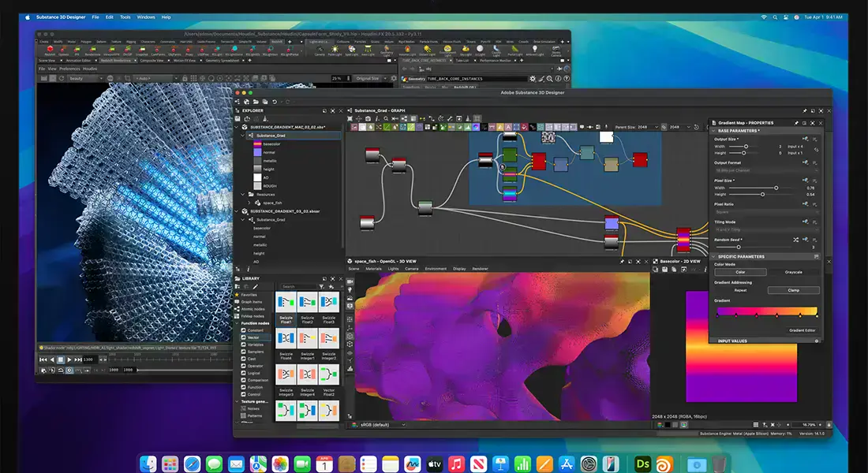Set Gradient Addressing to Clamp
The width and height of the screenshot is (868, 473).
point(793,290)
